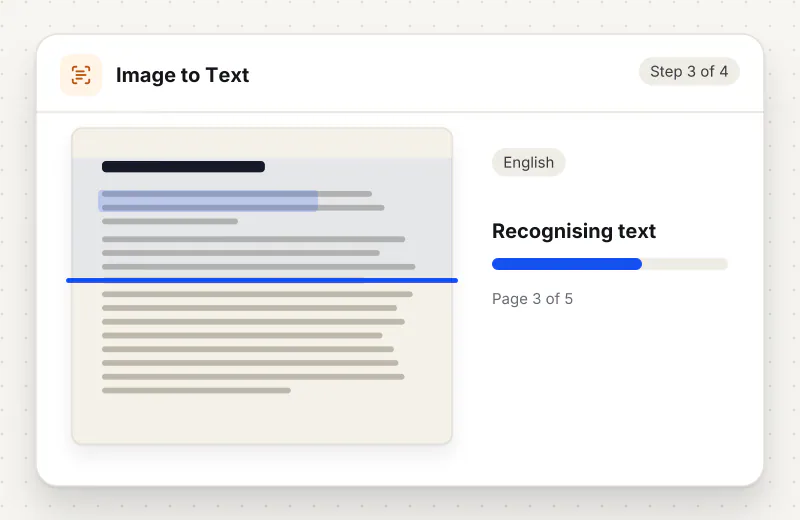This screenshot has height=520, width=800.
Task: Click the 'Image to Text' heading
Action: click(x=182, y=75)
